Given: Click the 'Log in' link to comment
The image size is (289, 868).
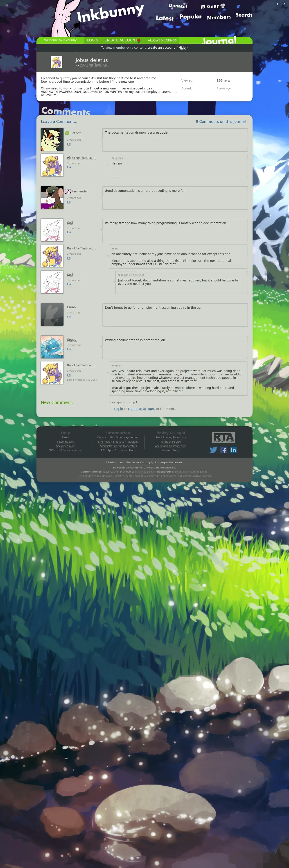Looking at the screenshot, I should pos(118,409).
